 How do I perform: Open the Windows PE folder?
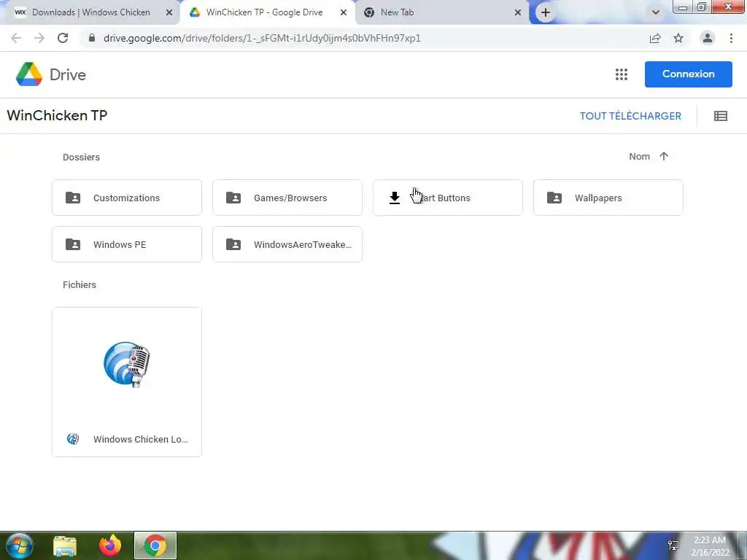127,244
